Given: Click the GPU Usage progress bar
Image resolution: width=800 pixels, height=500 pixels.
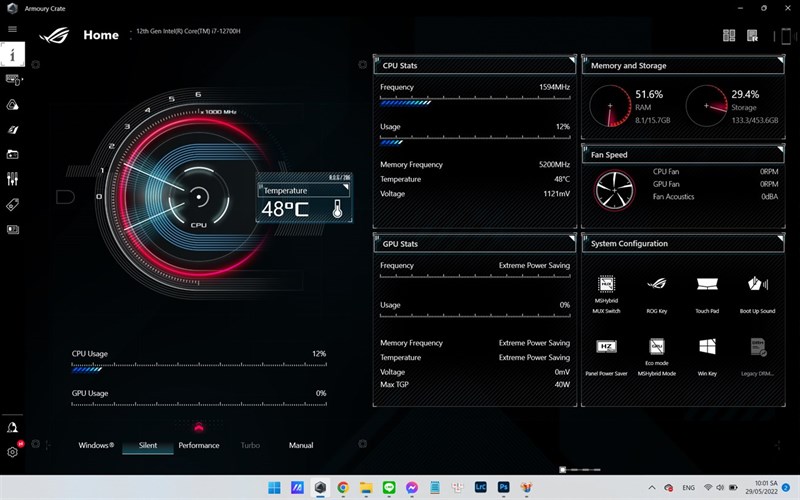Looking at the screenshot, I should (x=199, y=404).
